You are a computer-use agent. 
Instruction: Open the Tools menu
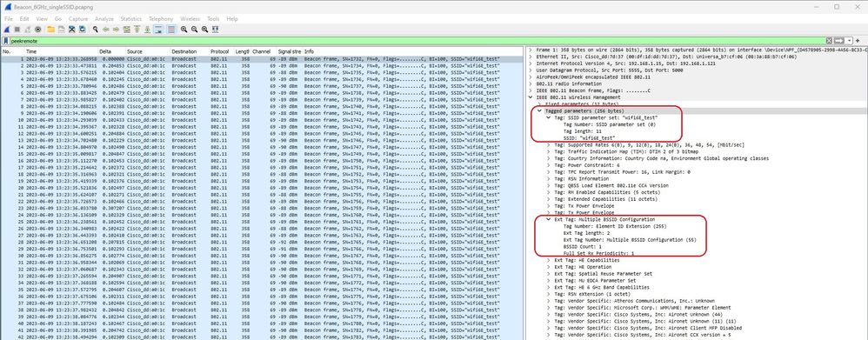click(x=213, y=19)
